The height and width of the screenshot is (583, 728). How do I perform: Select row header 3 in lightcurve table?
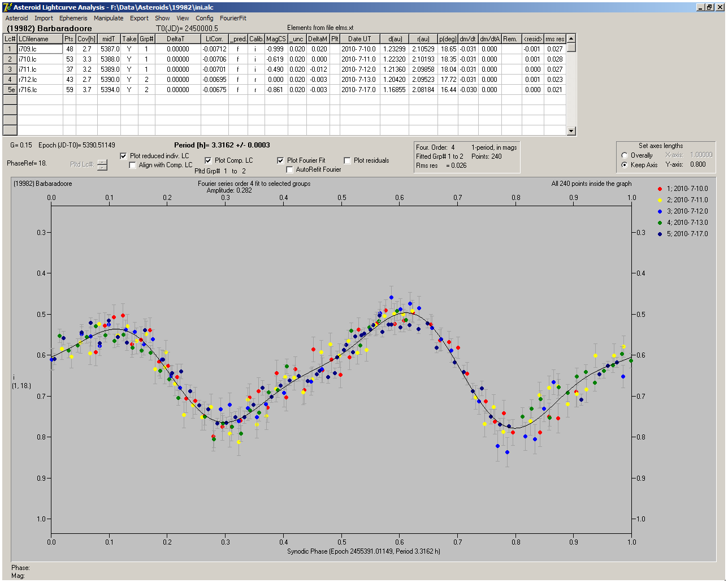10,69
